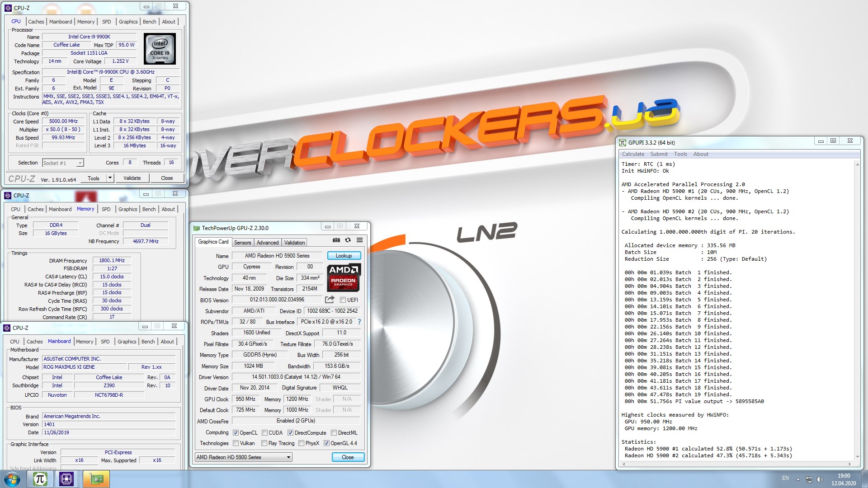Toggle the OpenCL checkbox
Viewport: 868px width, 488px height.
pyautogui.click(x=236, y=433)
